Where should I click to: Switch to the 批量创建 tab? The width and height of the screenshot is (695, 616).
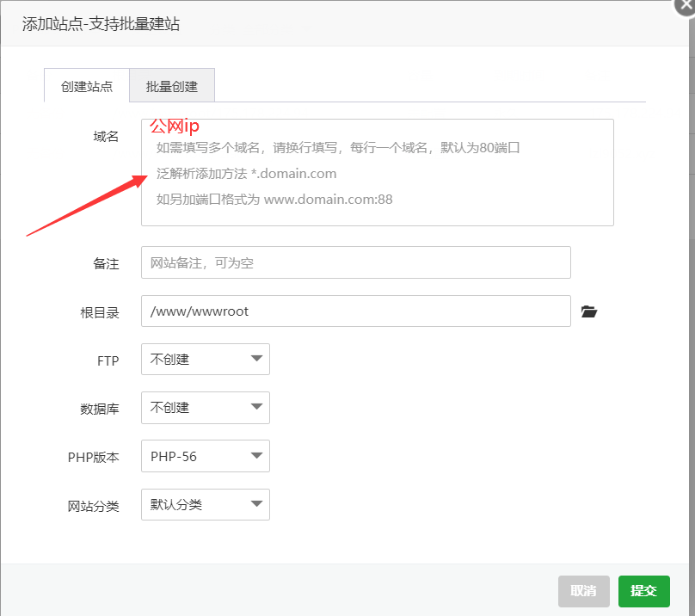pos(171,85)
